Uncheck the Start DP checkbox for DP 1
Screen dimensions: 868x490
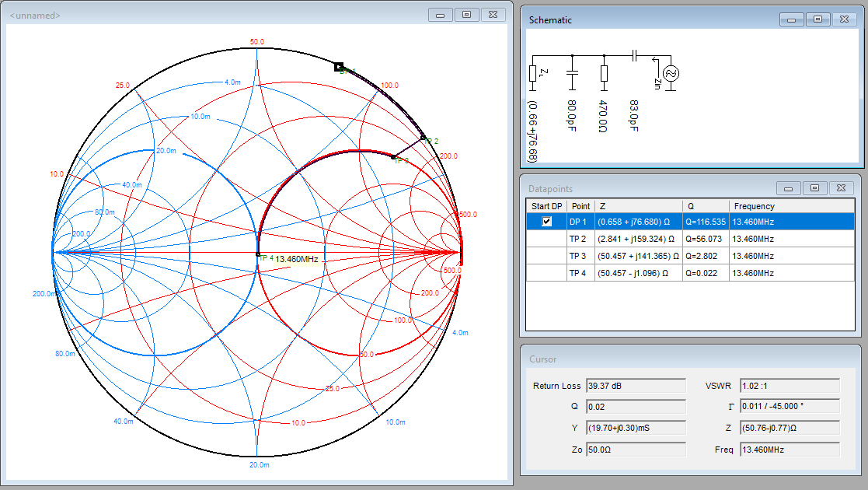[546, 222]
